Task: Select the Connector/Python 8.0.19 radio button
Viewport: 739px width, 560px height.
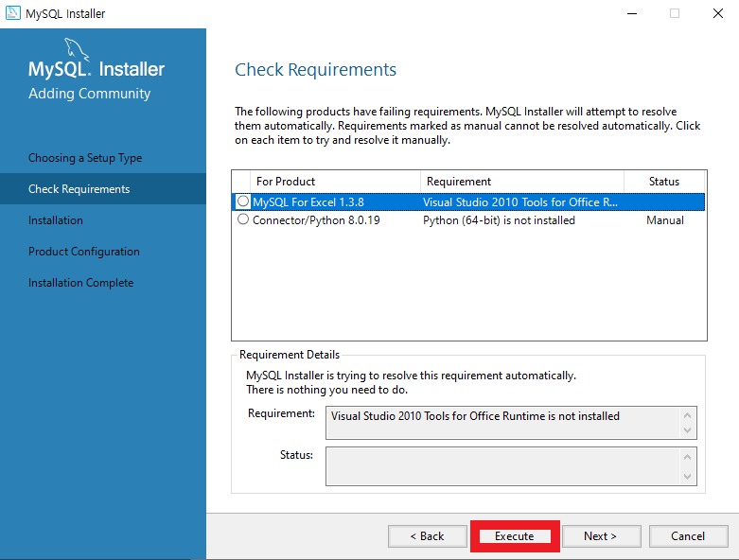Action: click(243, 219)
